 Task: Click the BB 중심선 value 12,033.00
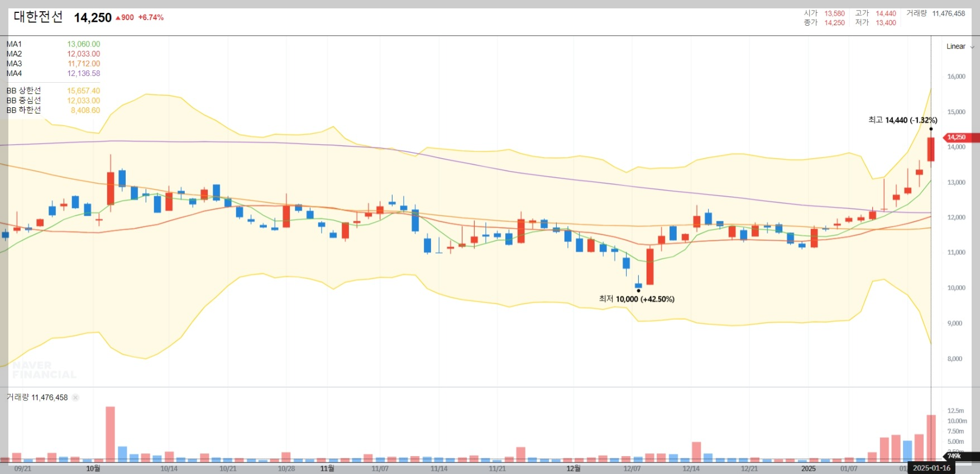pos(84,101)
